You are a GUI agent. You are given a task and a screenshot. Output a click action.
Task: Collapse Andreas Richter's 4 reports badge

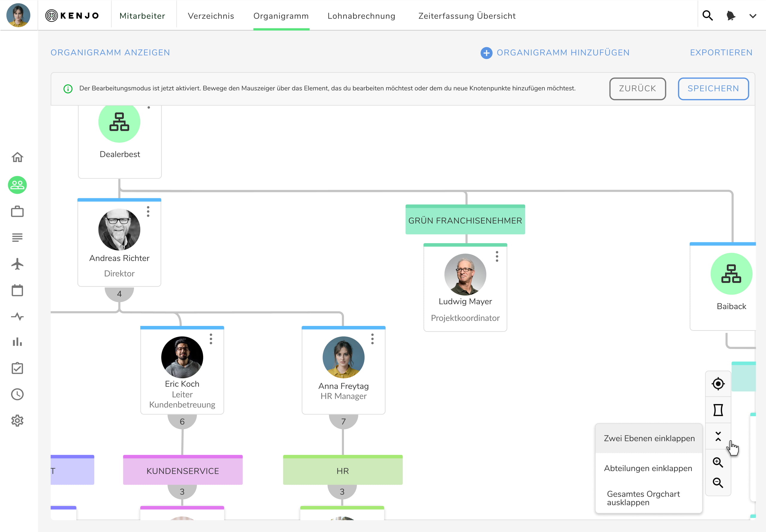pyautogui.click(x=119, y=294)
